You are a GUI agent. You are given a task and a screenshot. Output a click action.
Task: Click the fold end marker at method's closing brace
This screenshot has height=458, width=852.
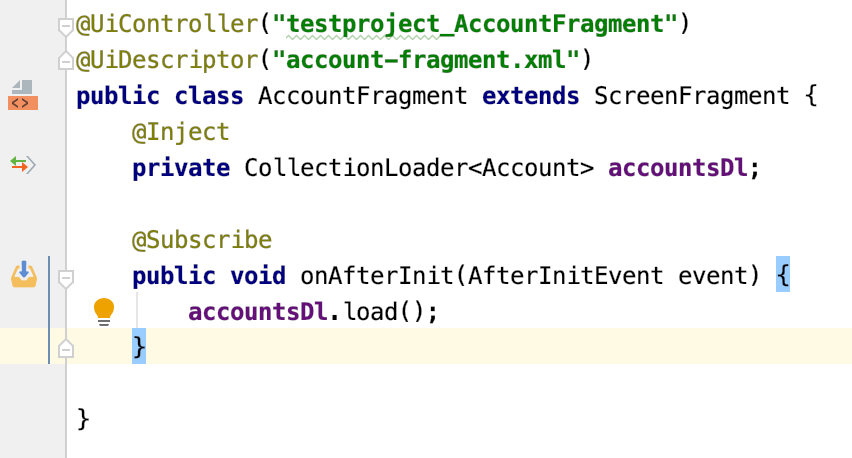coord(66,348)
